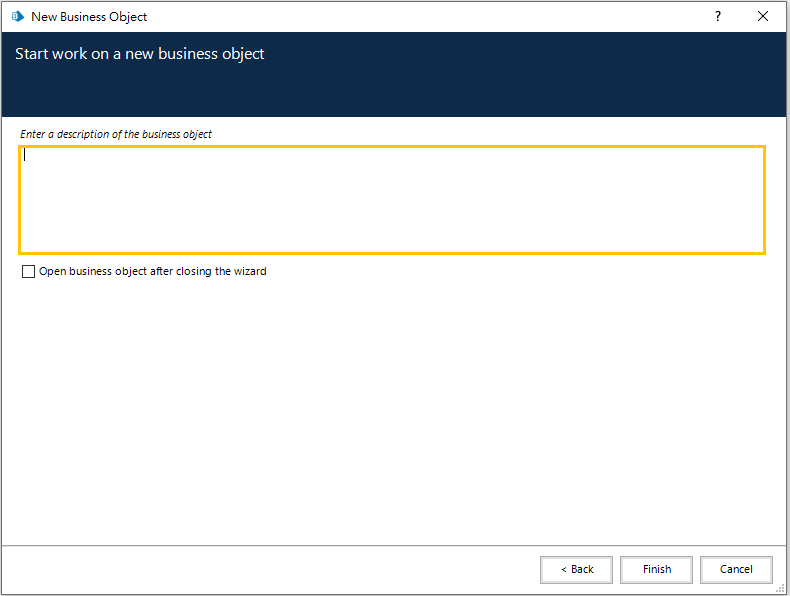
Task: Select the dark blue header banner area
Action: coord(393,75)
